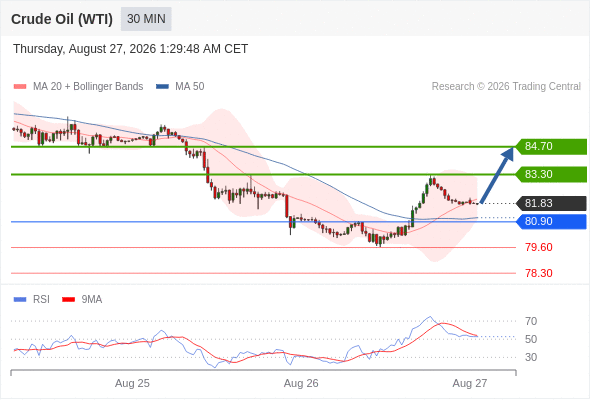Click the Aug 25 date axis label
This screenshot has height=400, width=590.
(x=132, y=383)
